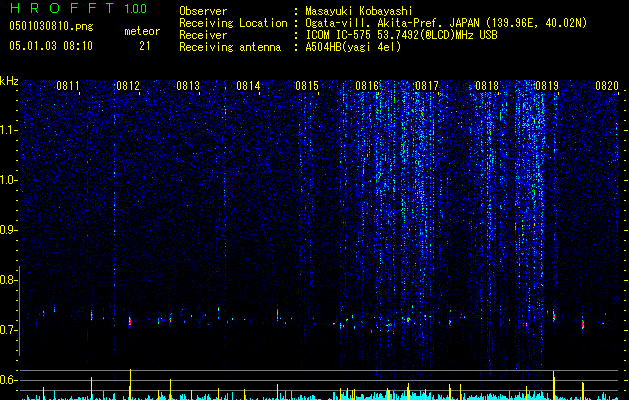Click the observer name Masayuki Kobayashi

[358, 11]
